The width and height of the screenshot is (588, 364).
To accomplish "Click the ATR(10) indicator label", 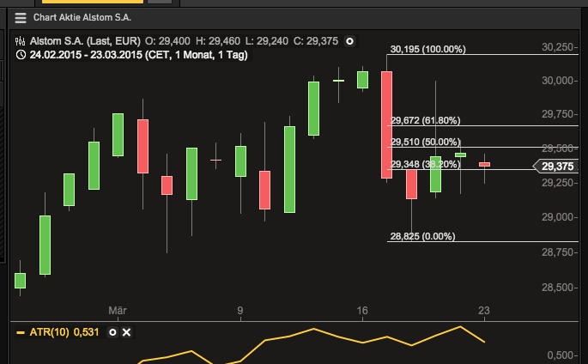I will [x=49, y=332].
